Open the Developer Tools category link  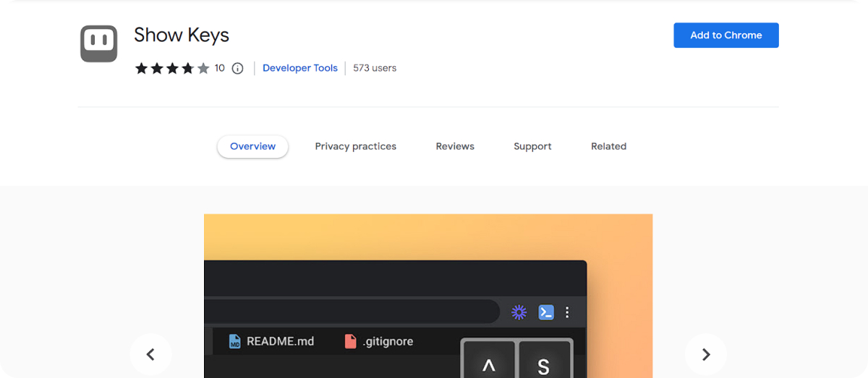pyautogui.click(x=300, y=68)
